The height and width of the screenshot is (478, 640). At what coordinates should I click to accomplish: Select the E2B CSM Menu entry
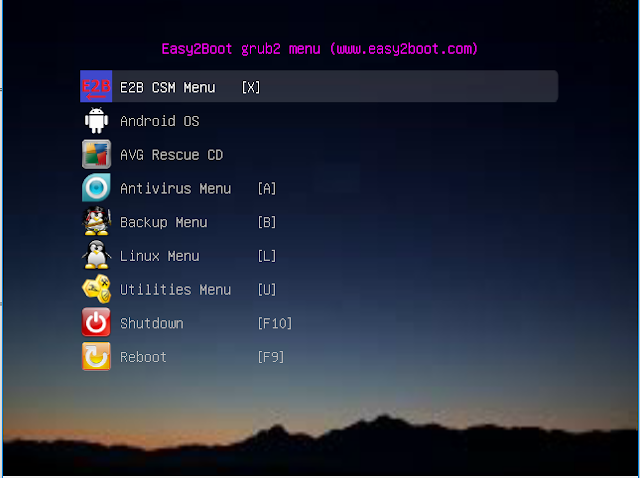[x=319, y=87]
